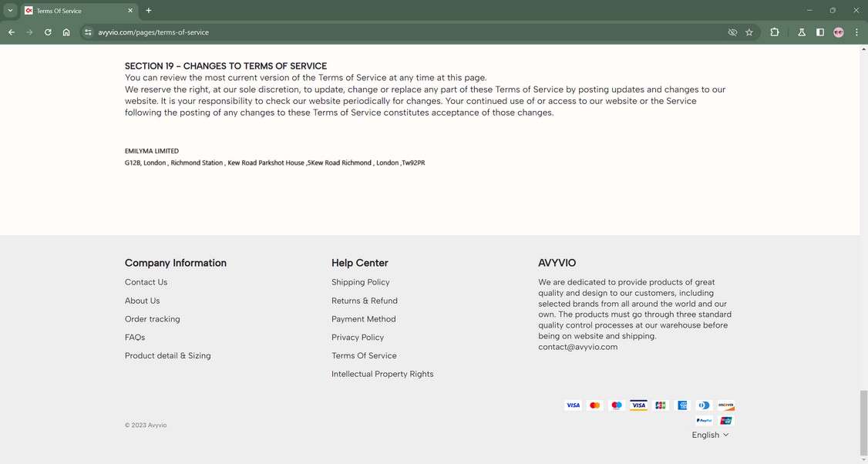868x464 pixels.
Task: Select the Terms Of Service tab
Action: point(79,11)
